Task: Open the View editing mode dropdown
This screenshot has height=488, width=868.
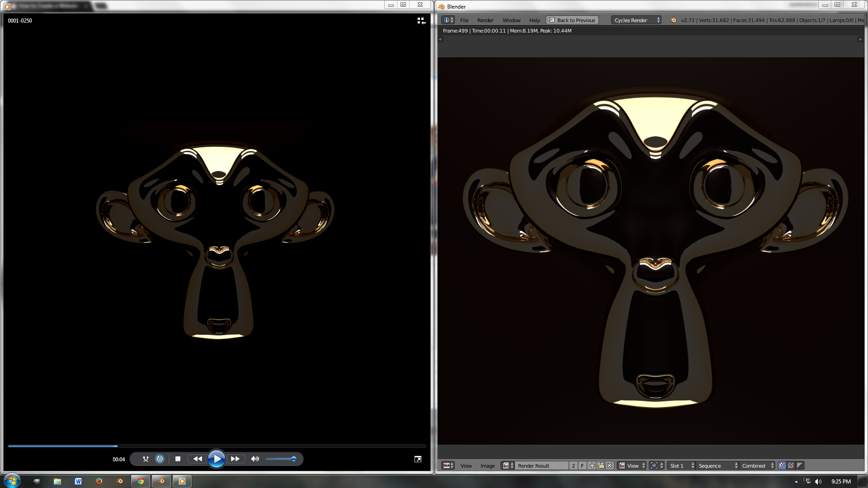Action: [632, 466]
